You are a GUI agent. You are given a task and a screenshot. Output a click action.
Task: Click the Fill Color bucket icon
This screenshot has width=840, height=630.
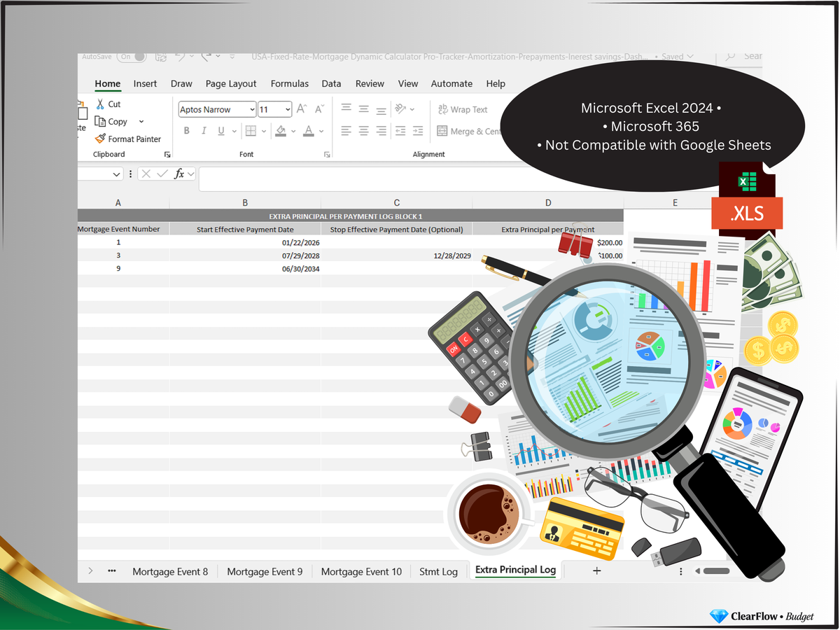pos(281,131)
